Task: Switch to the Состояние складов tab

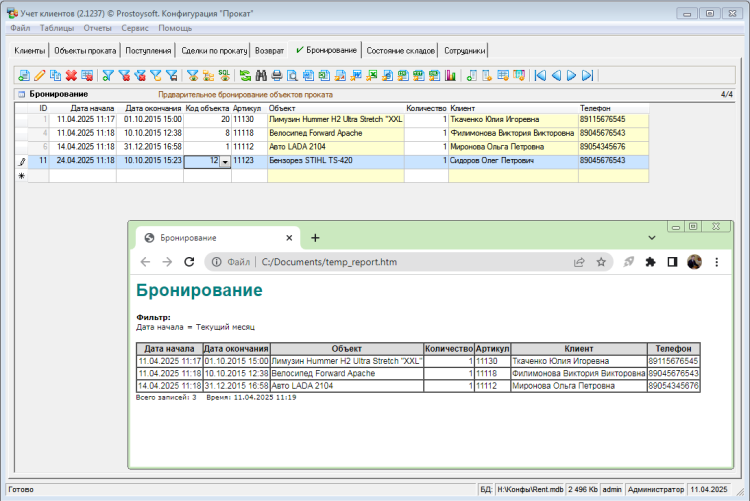Action: (400, 50)
